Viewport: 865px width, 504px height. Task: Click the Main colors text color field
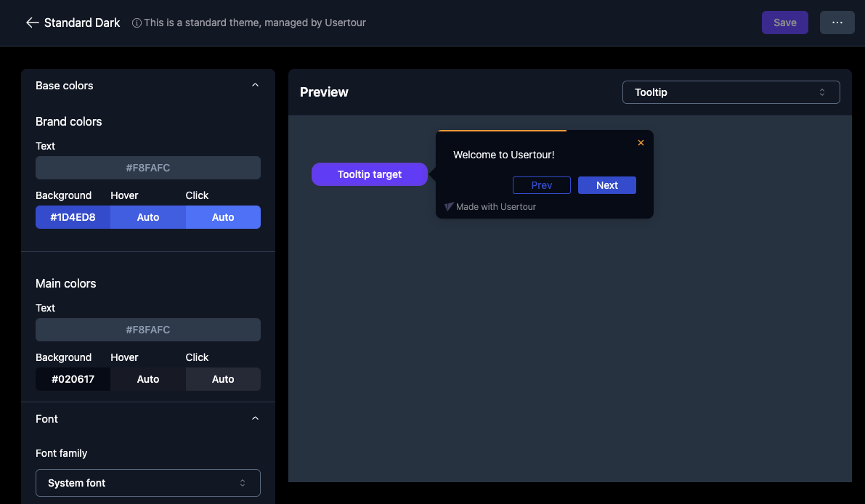[147, 330]
